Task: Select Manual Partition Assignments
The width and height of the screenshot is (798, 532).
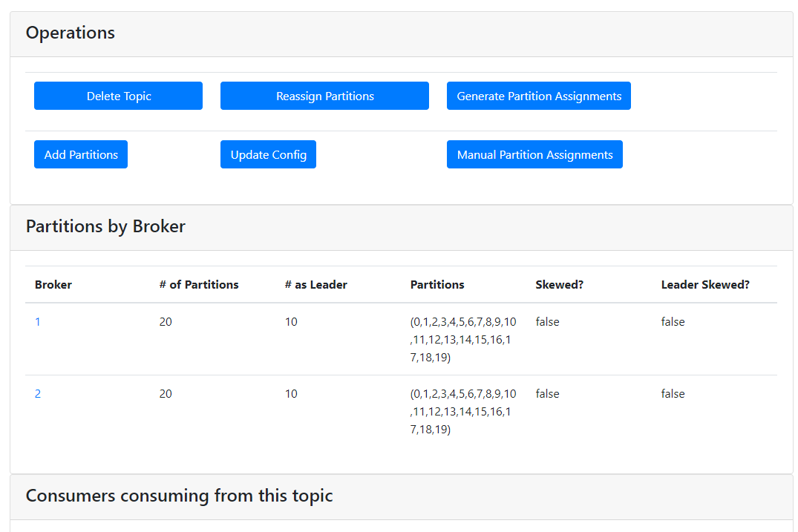Action: coord(534,154)
